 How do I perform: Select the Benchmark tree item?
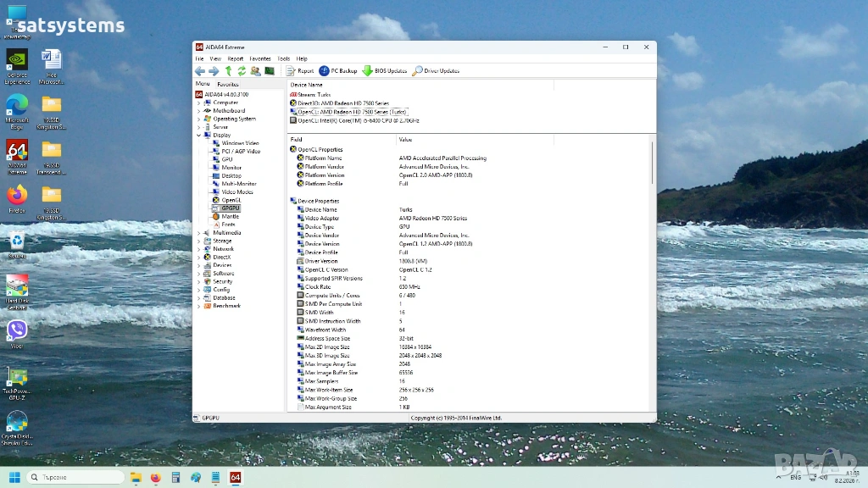(226, 306)
